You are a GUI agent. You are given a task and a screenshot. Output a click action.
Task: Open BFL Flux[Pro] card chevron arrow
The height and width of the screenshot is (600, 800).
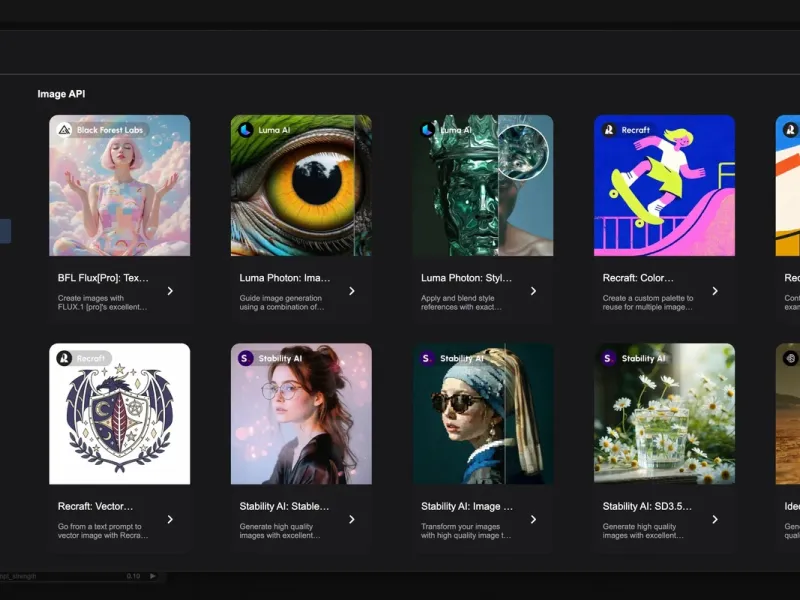click(170, 291)
